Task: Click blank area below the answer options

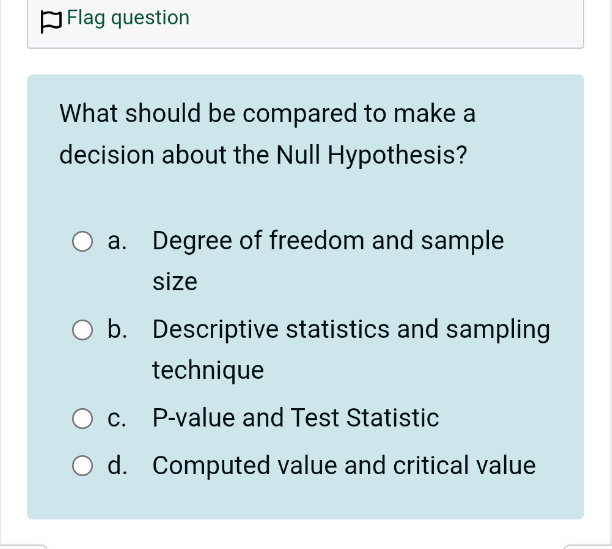Action: (305, 501)
